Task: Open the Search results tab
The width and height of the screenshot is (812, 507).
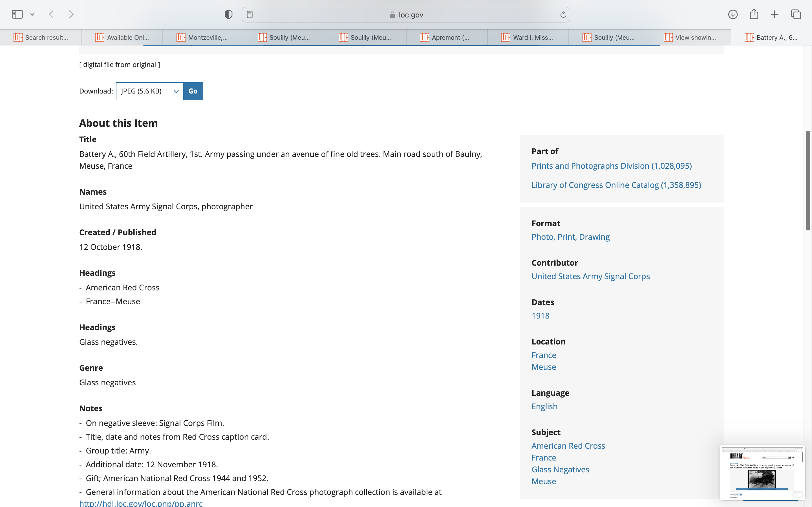Action: pyautogui.click(x=41, y=37)
